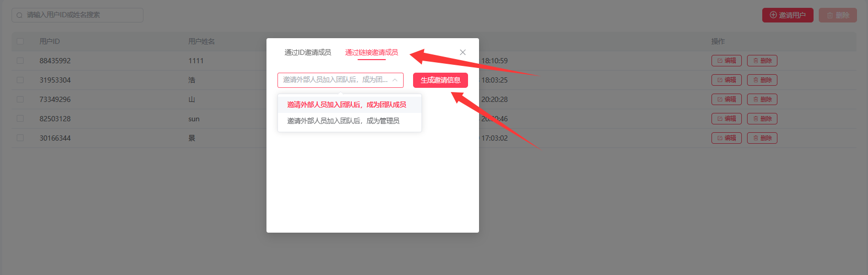Edit the user 31953304 row
The image size is (868, 275).
[x=726, y=80]
